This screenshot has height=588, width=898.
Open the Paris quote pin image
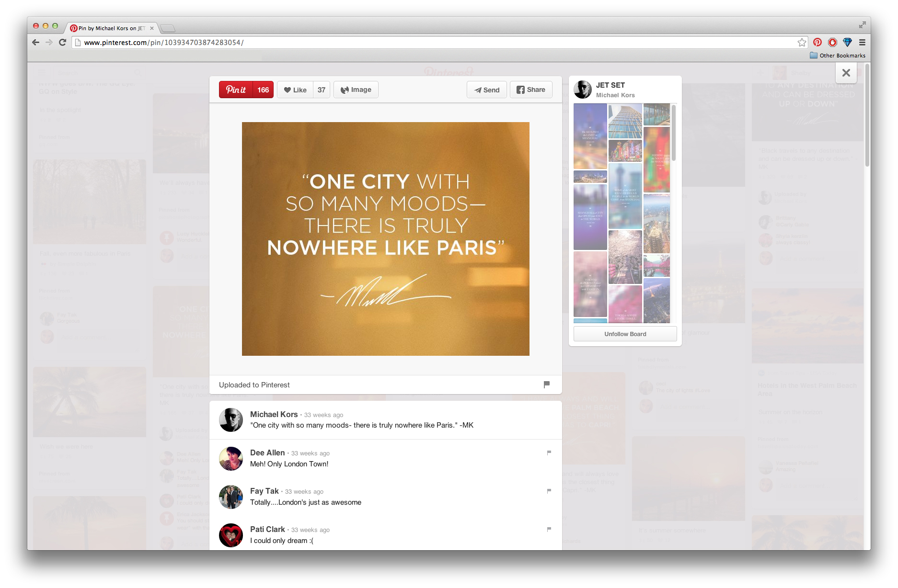pyautogui.click(x=386, y=239)
